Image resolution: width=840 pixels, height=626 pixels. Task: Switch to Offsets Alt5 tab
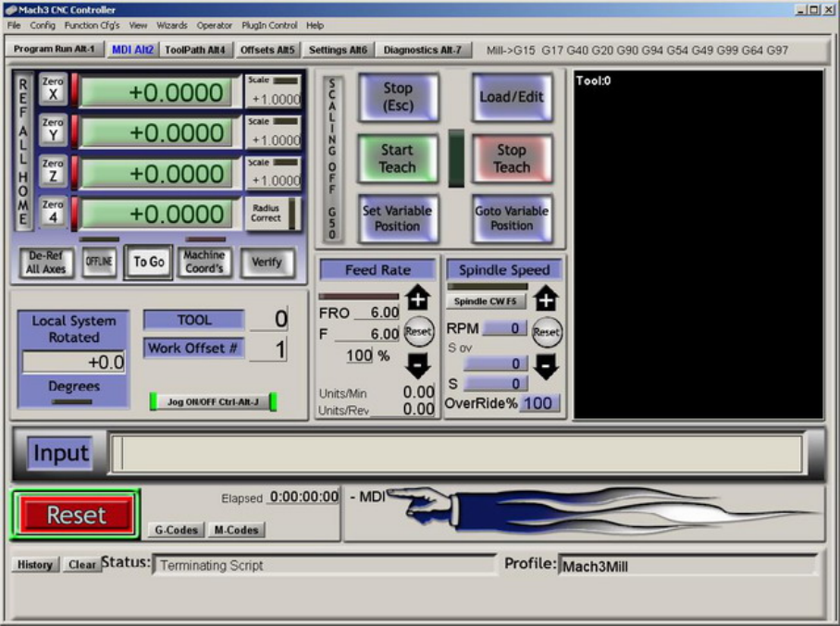pos(267,50)
